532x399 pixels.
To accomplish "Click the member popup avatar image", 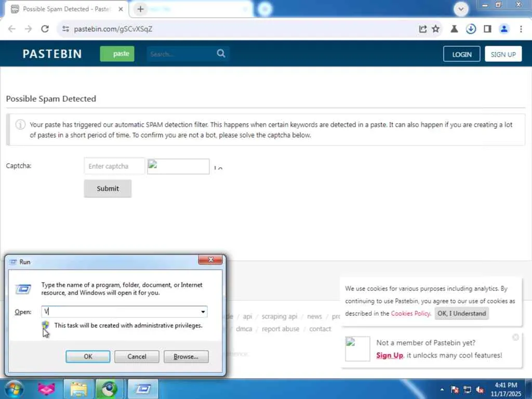I will 357,349.
